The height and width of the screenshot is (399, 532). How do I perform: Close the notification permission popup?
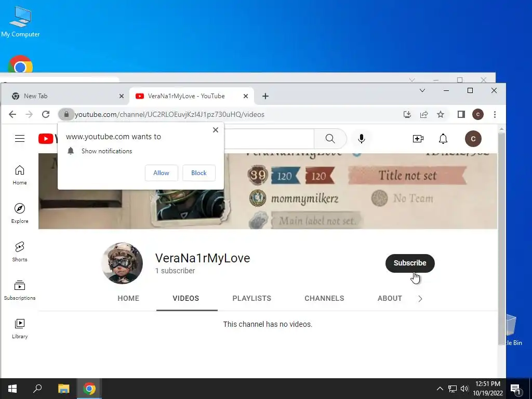216,130
